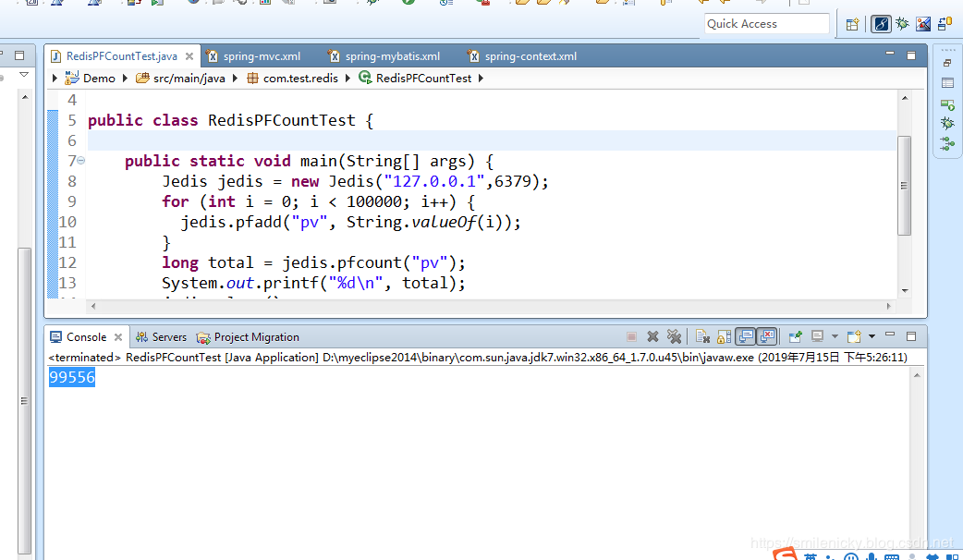Click the com.test.redis package icon
This screenshot has height=560, width=963.
[252, 78]
